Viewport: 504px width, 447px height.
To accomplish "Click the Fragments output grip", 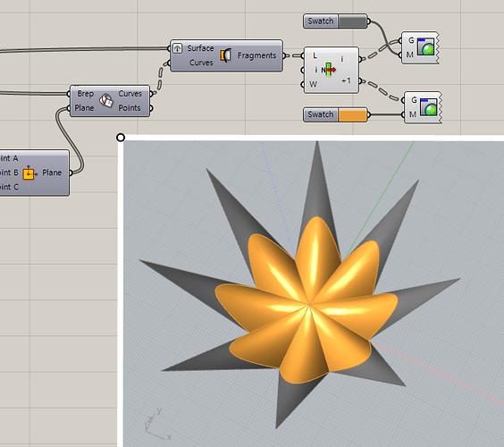I will click(284, 55).
